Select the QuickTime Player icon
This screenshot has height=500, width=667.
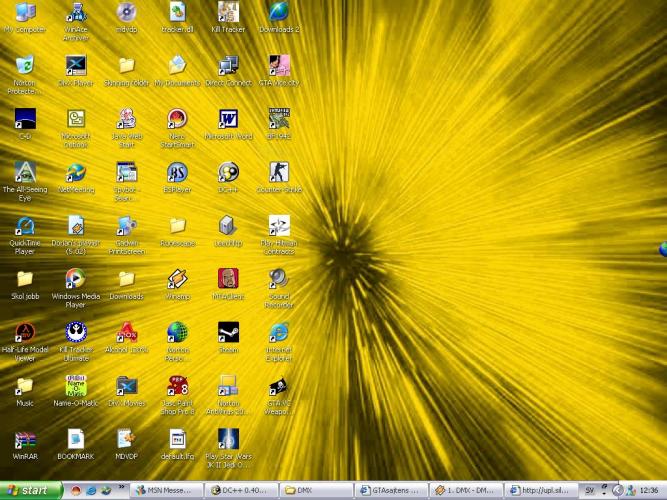pyautogui.click(x=25, y=227)
